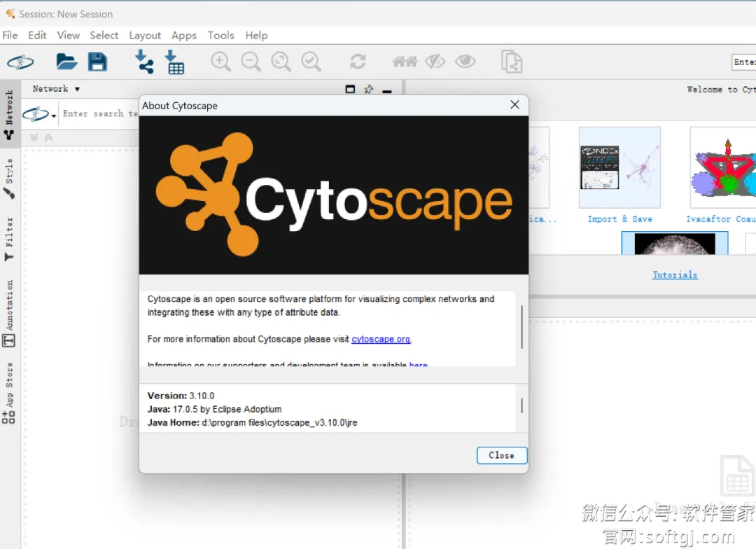Click the Ivacaftor session label
This screenshot has width=756, height=549.
721,219
